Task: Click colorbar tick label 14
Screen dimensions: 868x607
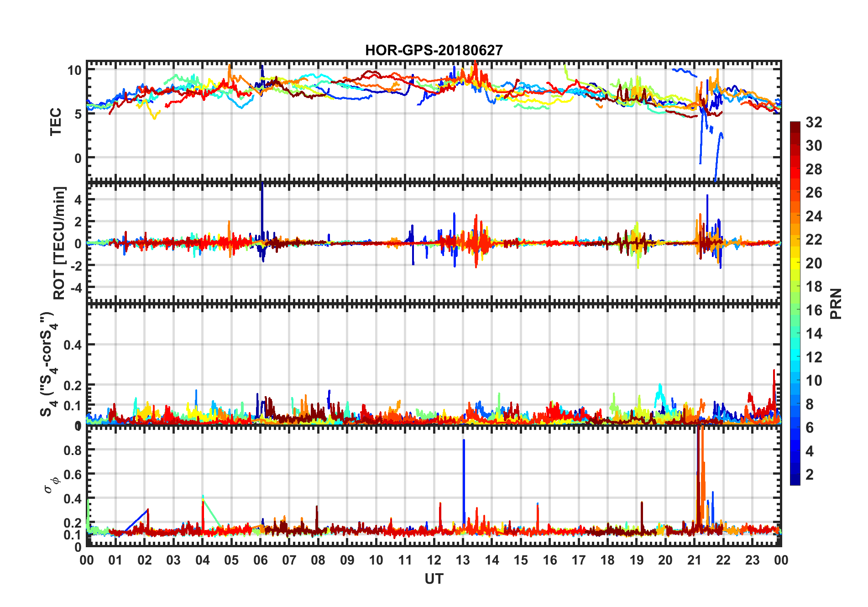Action: [x=814, y=334]
